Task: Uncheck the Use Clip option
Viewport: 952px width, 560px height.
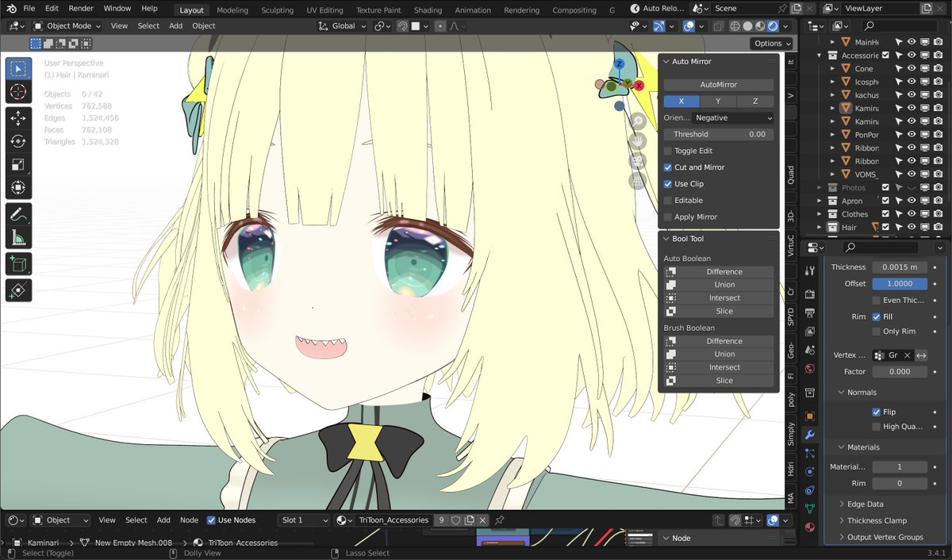Action: (x=667, y=184)
